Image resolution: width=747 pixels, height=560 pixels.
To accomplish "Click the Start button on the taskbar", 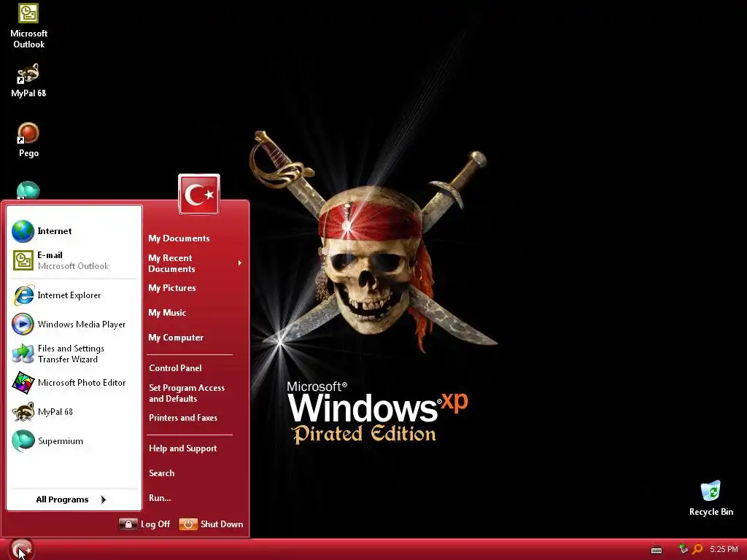I will (21, 550).
